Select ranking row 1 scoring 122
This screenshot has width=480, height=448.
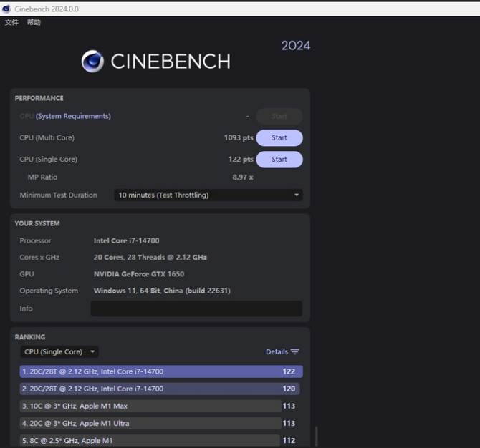[x=161, y=371]
